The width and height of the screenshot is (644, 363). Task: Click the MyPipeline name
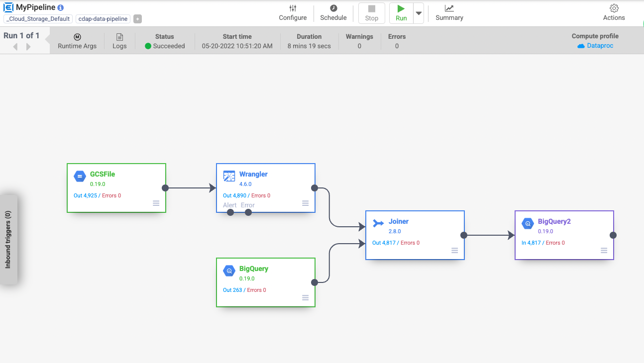pos(36,7)
